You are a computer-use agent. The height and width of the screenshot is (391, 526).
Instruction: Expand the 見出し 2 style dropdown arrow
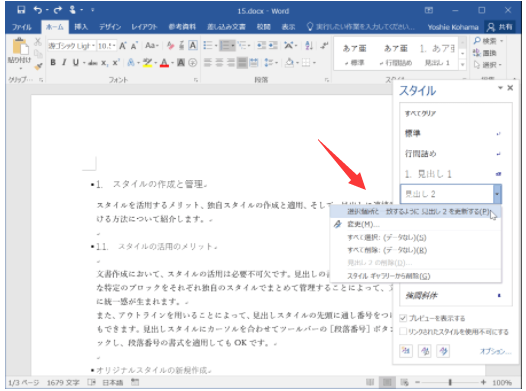(497, 194)
